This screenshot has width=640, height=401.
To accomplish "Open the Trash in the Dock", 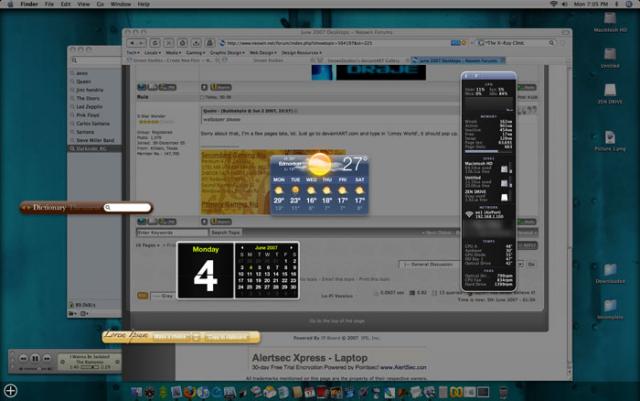I will pos(503,392).
